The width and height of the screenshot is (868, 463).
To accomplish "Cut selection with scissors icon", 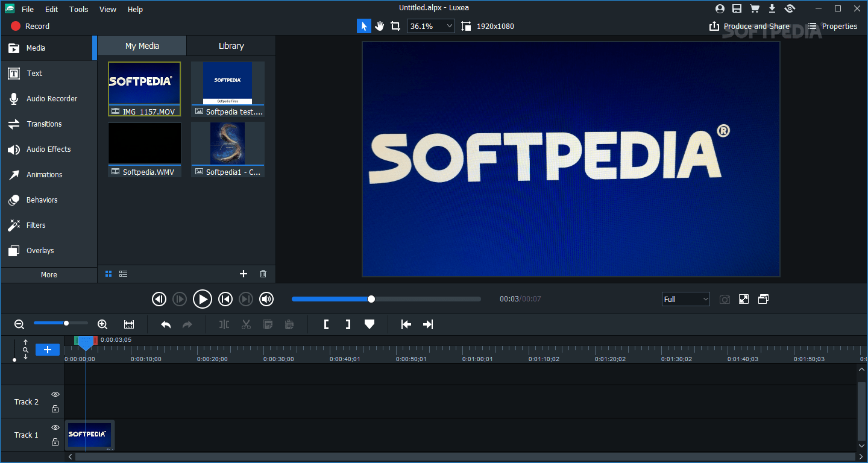I will [246, 324].
